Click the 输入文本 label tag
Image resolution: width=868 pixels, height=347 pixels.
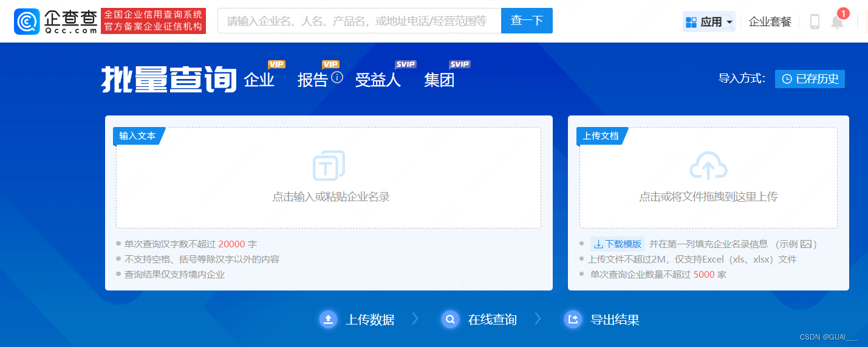click(138, 136)
